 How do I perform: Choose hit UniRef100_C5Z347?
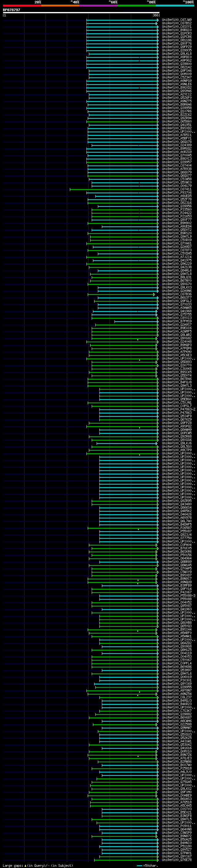tap(177, 77)
